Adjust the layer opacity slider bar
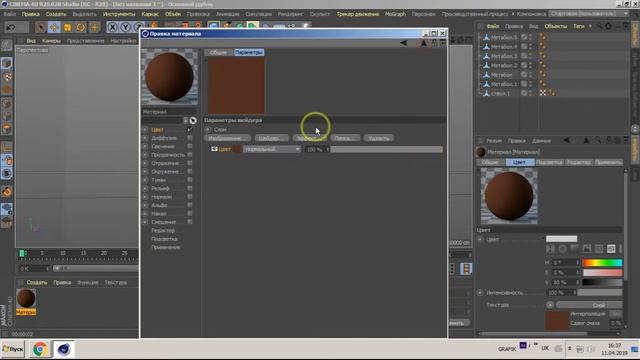The image size is (640, 360). [387, 149]
